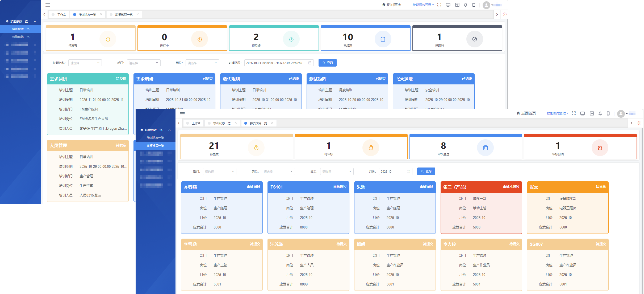Click 查询 button beside 时间范围 field
Image resolution: width=644 pixels, height=294 pixels.
[x=327, y=63]
